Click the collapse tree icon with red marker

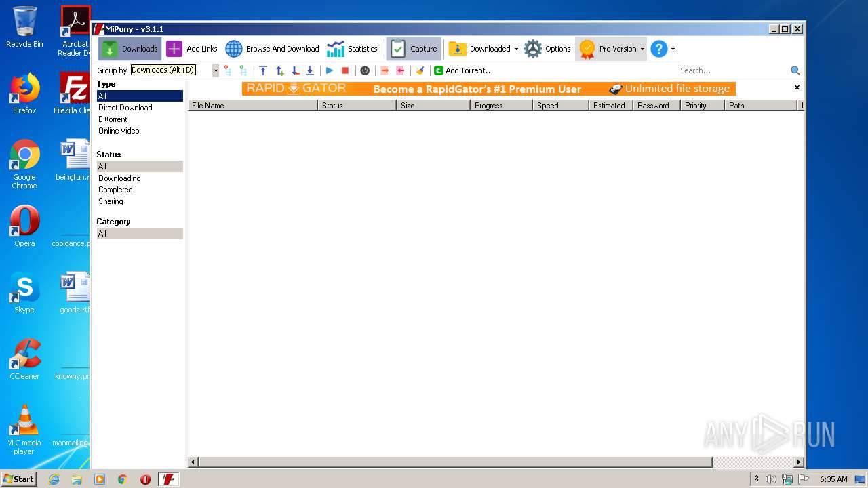click(228, 70)
